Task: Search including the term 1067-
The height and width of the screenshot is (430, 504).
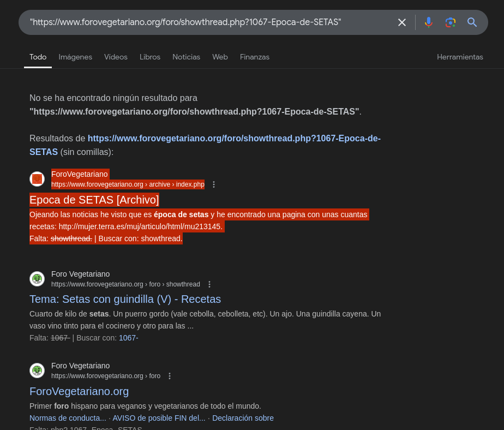Action: click(129, 338)
